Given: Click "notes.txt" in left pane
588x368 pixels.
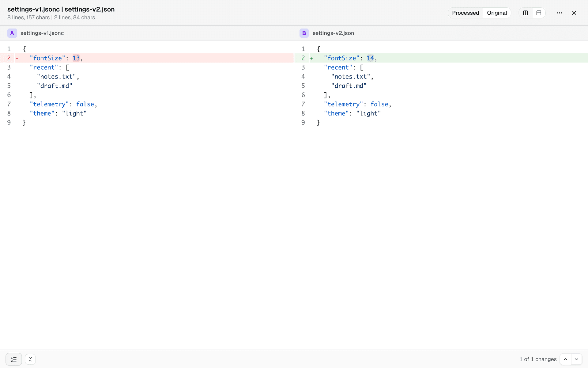Looking at the screenshot, I should click(56, 77).
